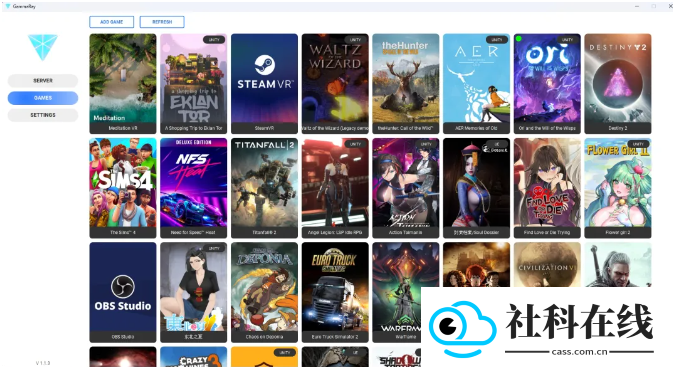Open the Crazy Machines 3 card
673x367 pixels.
click(x=194, y=357)
